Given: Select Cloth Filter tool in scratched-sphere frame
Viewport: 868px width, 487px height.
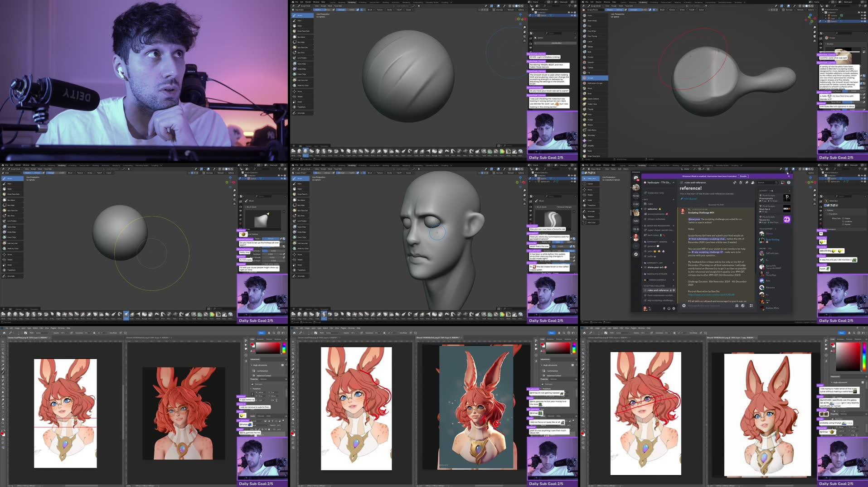Looking at the screenshot, I should click(302, 69).
